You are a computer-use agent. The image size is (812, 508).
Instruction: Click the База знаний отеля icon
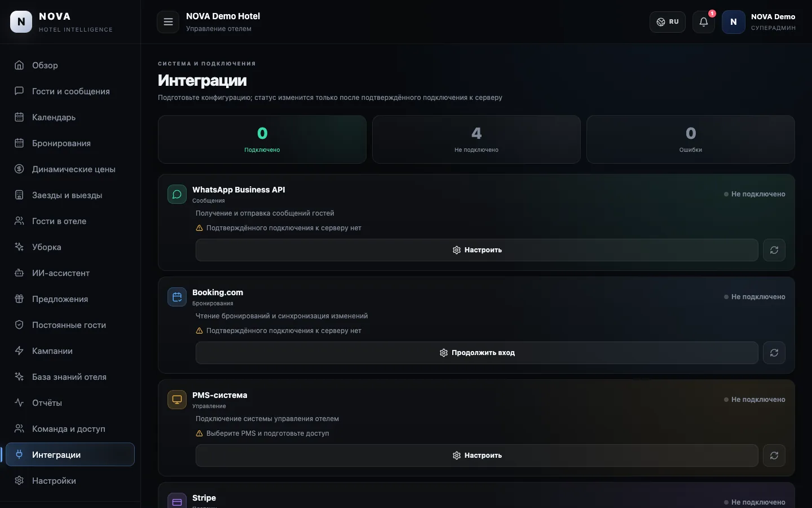19,376
